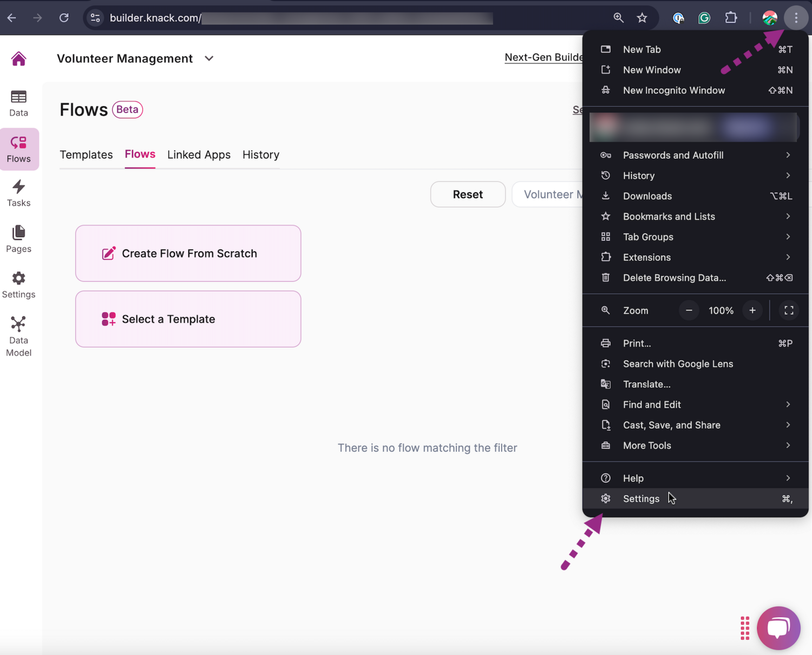This screenshot has height=655, width=812.
Task: Open Tasks from the left sidebar
Action: 18,194
